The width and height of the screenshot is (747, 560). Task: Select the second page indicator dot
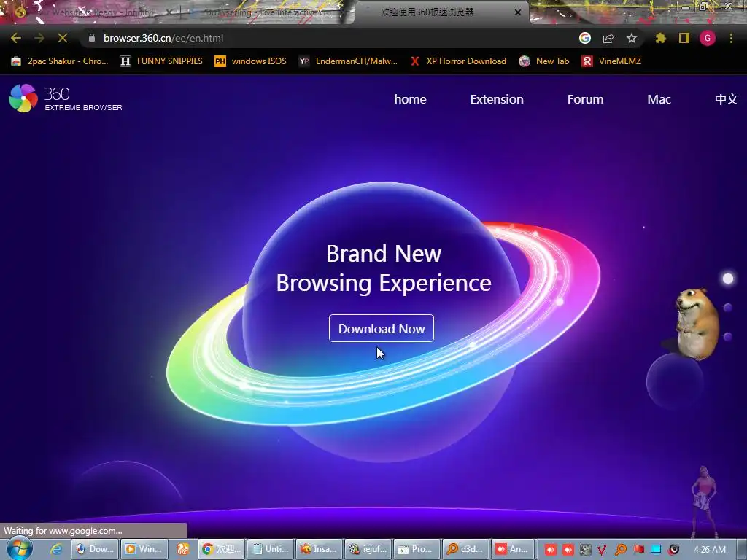[x=728, y=308]
